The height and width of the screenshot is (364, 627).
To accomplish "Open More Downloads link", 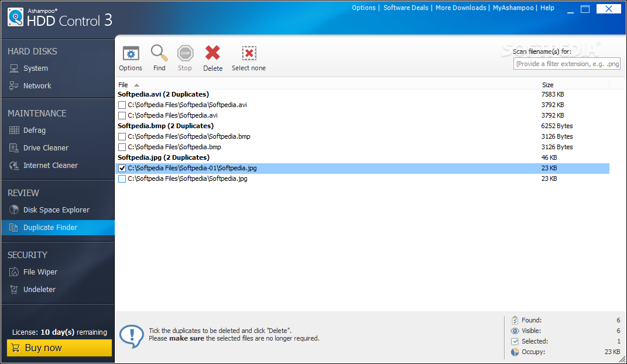I will (461, 8).
